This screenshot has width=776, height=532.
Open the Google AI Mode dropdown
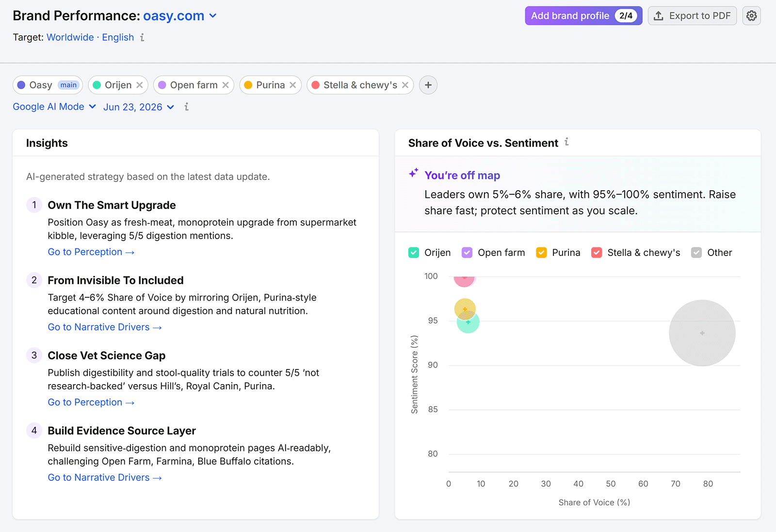click(54, 107)
